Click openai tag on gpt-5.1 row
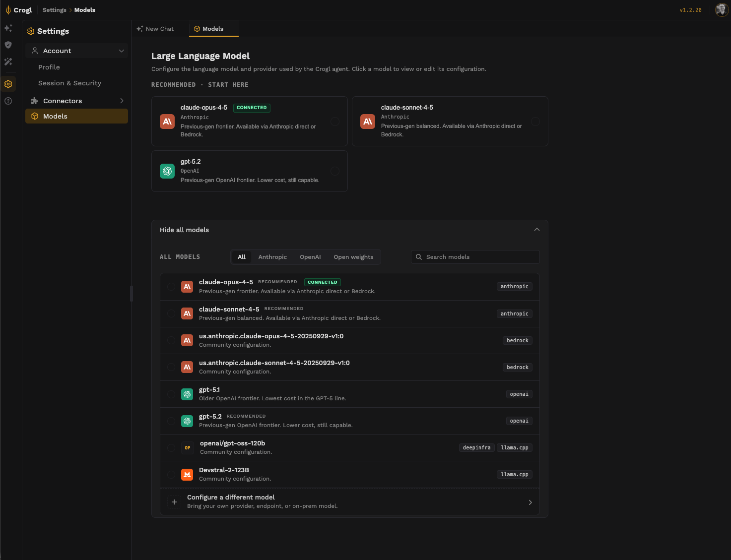This screenshot has height=560, width=731. [519, 394]
